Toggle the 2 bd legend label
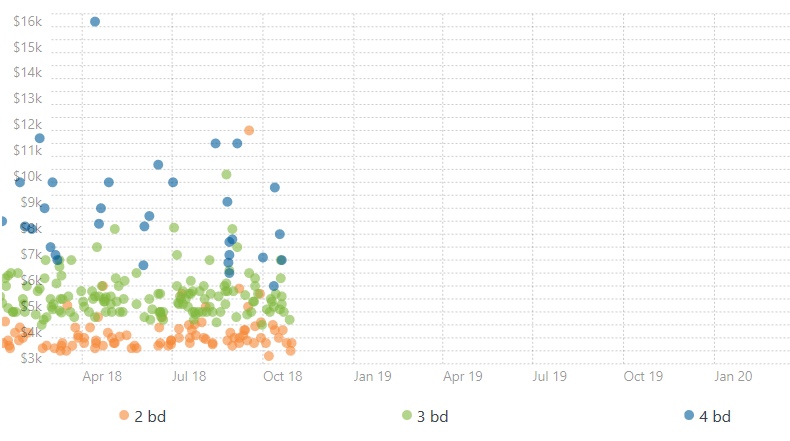 click(x=149, y=416)
